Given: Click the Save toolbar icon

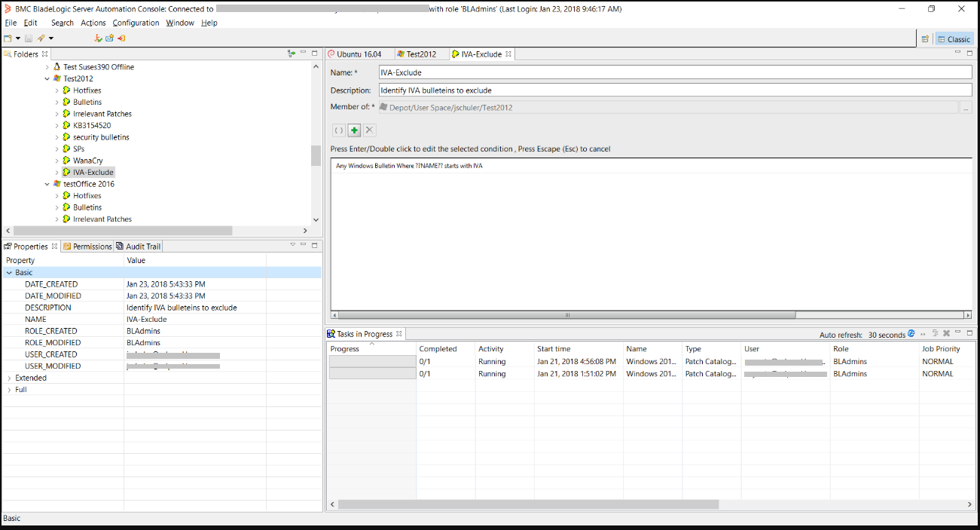Looking at the screenshot, I should (x=28, y=38).
